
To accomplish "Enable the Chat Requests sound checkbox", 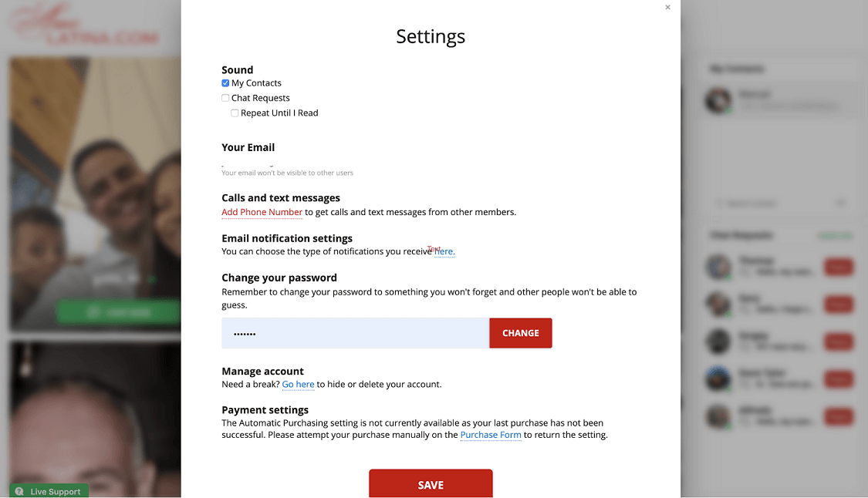I will [x=225, y=98].
